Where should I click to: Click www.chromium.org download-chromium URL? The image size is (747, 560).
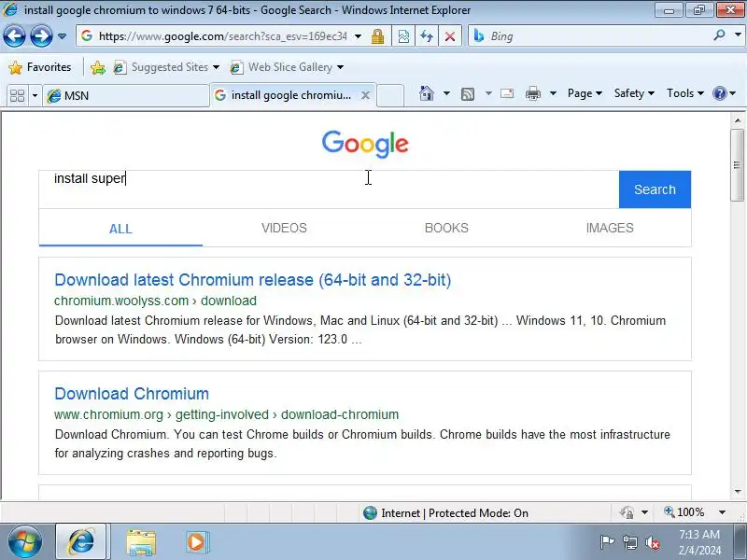click(x=226, y=414)
